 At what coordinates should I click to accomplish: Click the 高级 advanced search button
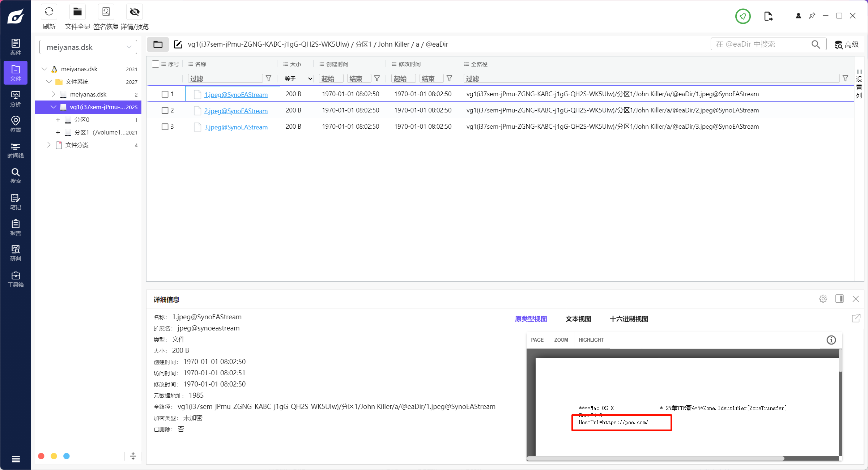point(847,44)
